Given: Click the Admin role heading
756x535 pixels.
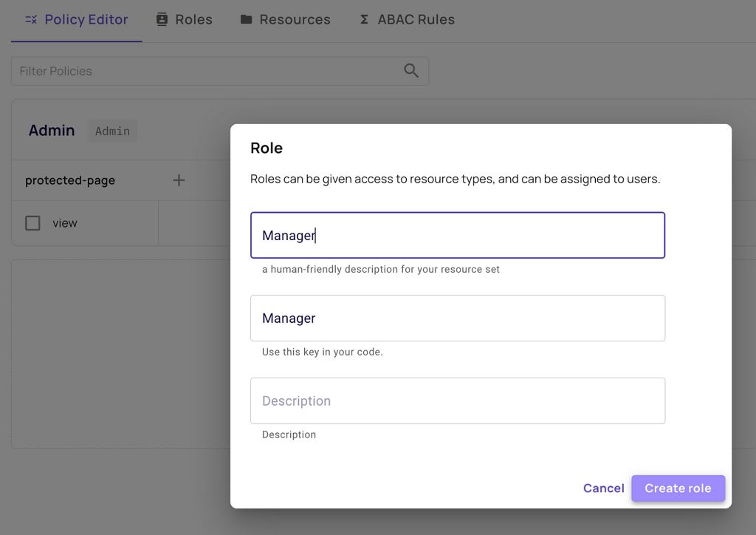Looking at the screenshot, I should click(x=52, y=130).
